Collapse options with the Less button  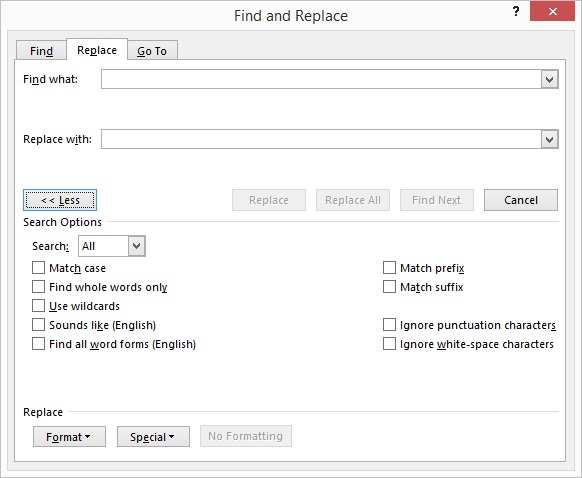pyautogui.click(x=60, y=200)
